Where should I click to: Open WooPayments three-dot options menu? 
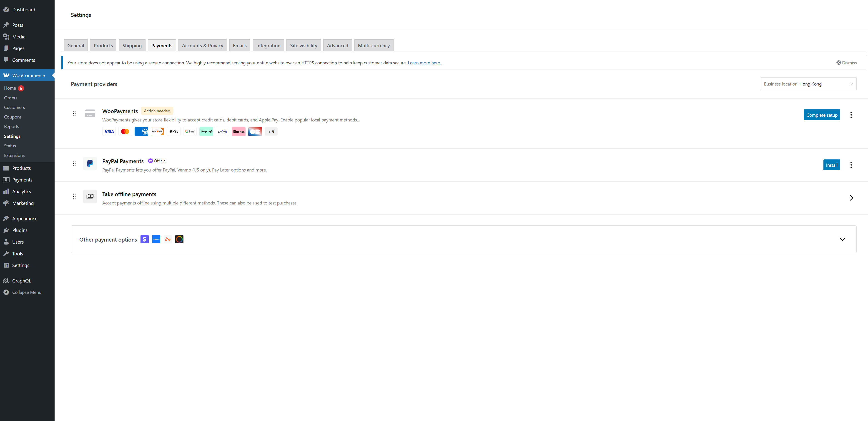point(851,115)
